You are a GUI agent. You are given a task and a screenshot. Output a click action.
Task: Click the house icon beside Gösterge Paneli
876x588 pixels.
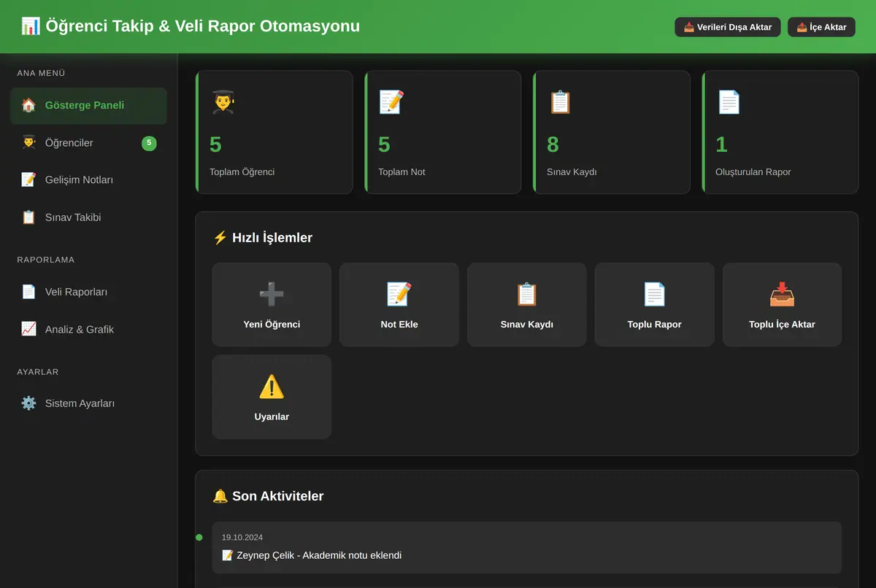tap(28, 105)
